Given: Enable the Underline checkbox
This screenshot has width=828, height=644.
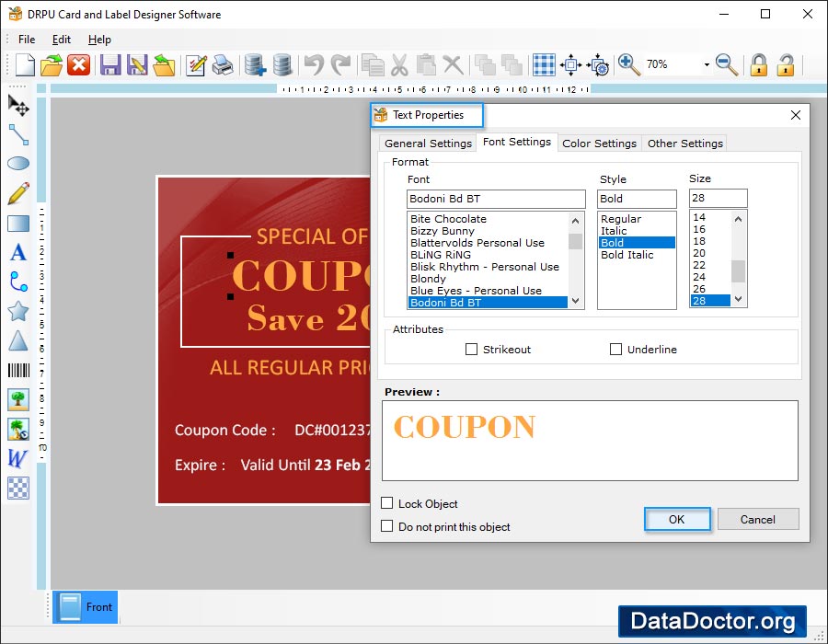Looking at the screenshot, I should pos(615,349).
